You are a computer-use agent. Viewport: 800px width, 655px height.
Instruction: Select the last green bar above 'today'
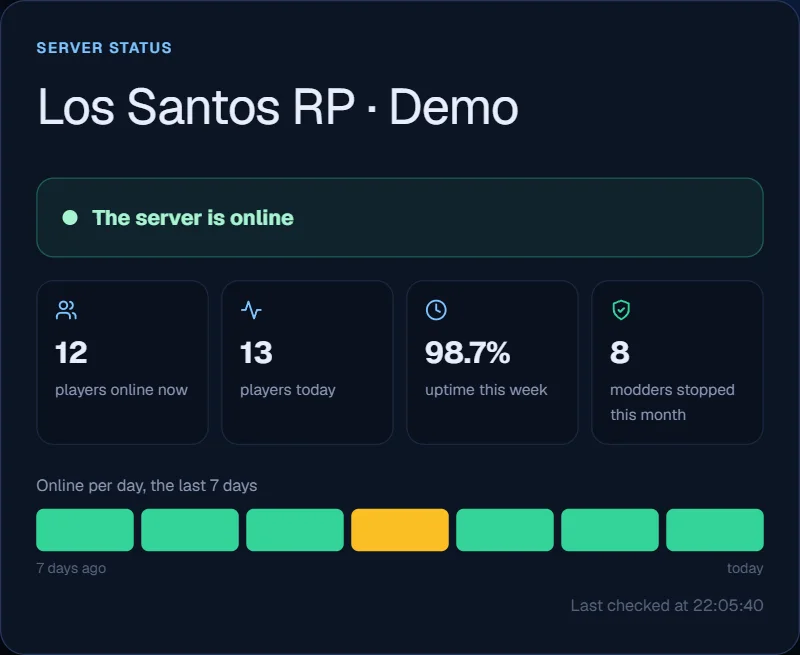(715, 530)
